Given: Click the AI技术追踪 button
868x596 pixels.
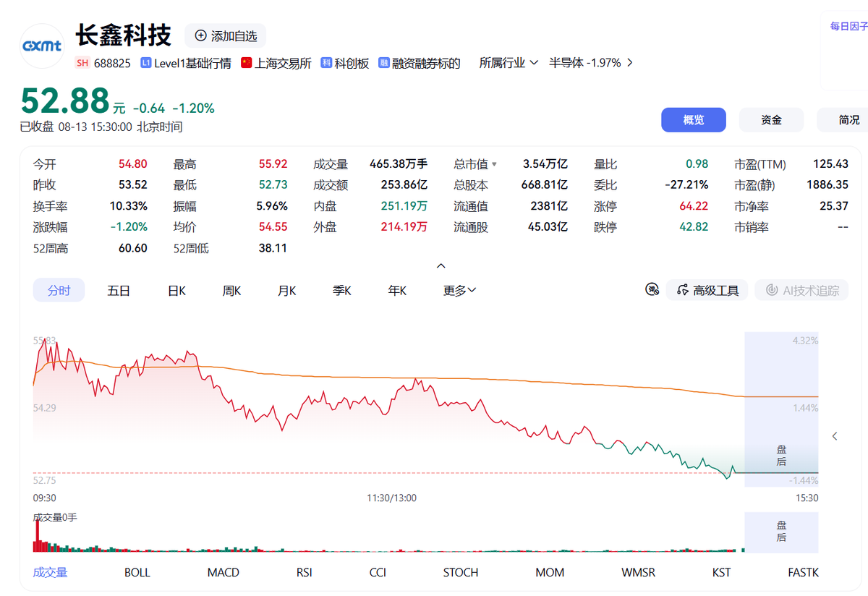Looking at the screenshot, I should click(801, 291).
